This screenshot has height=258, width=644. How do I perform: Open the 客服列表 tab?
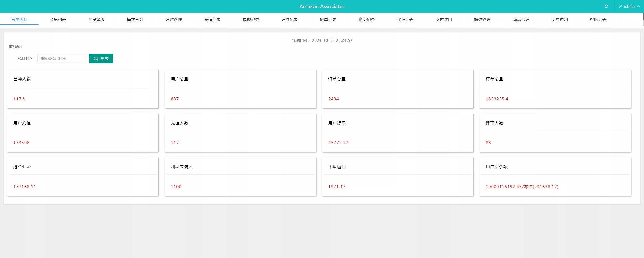[598, 20]
